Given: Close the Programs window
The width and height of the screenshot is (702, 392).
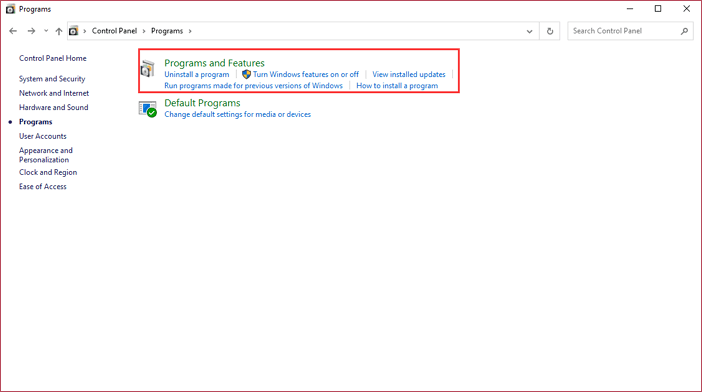Looking at the screenshot, I should (x=686, y=9).
